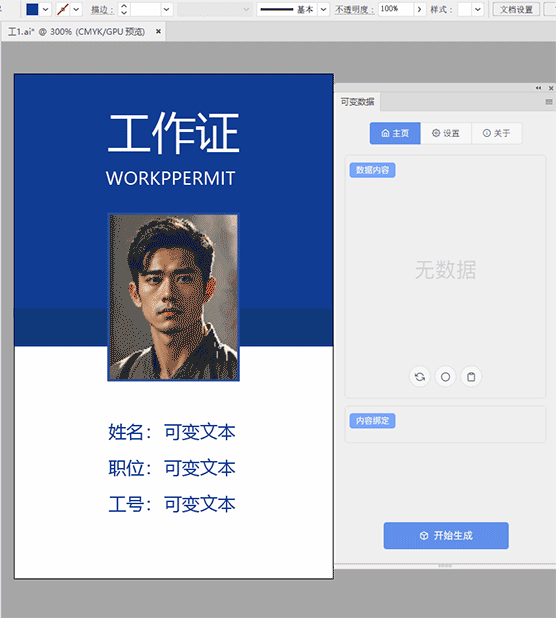This screenshot has height=618, width=556.
Task: Click the refresh data round icon
Action: pos(420,377)
